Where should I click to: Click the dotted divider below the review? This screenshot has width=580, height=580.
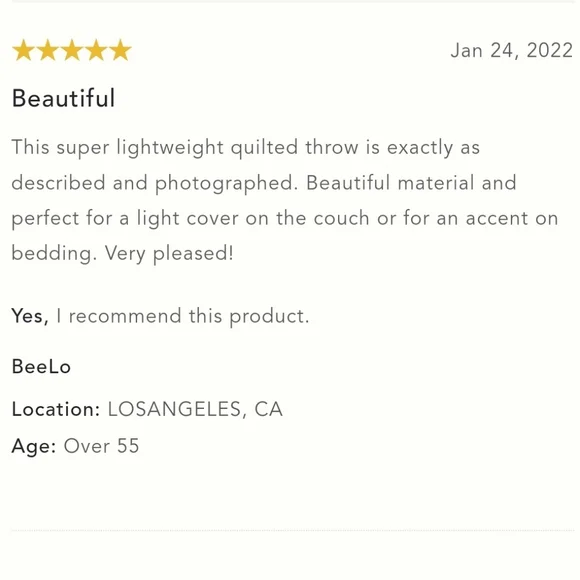click(x=293, y=530)
